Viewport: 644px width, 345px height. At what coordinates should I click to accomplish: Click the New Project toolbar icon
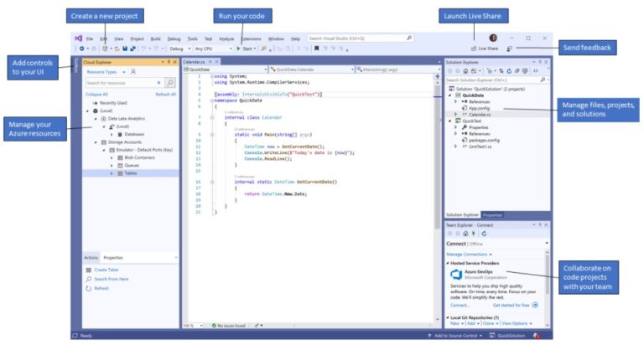click(x=105, y=49)
